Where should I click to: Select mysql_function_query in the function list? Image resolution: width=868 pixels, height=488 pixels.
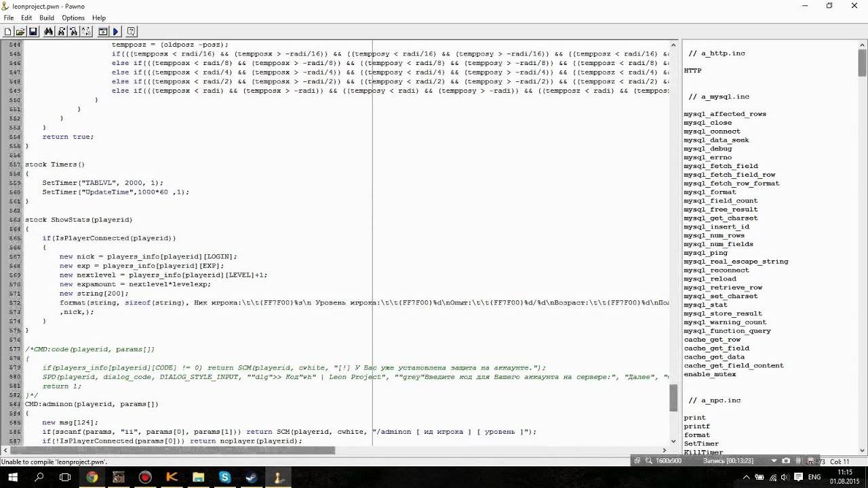pos(727,331)
